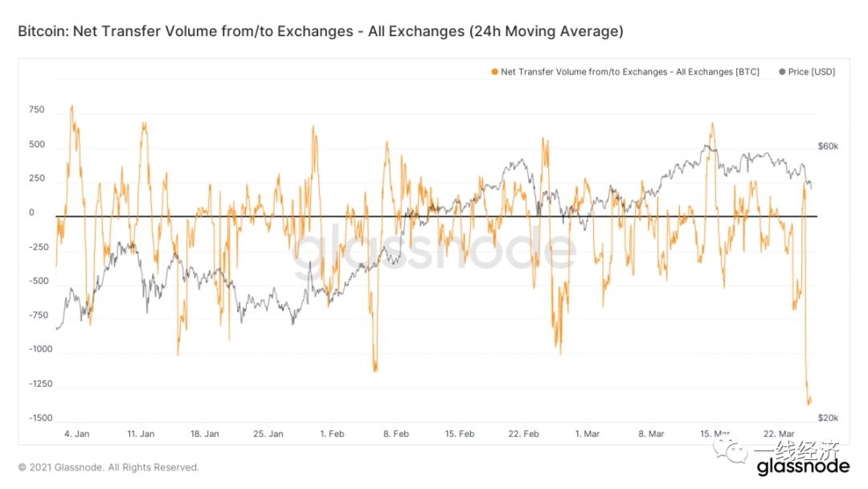The height and width of the screenshot is (489, 868).
Task: Click the 0 value on left axis
Action: (32, 213)
